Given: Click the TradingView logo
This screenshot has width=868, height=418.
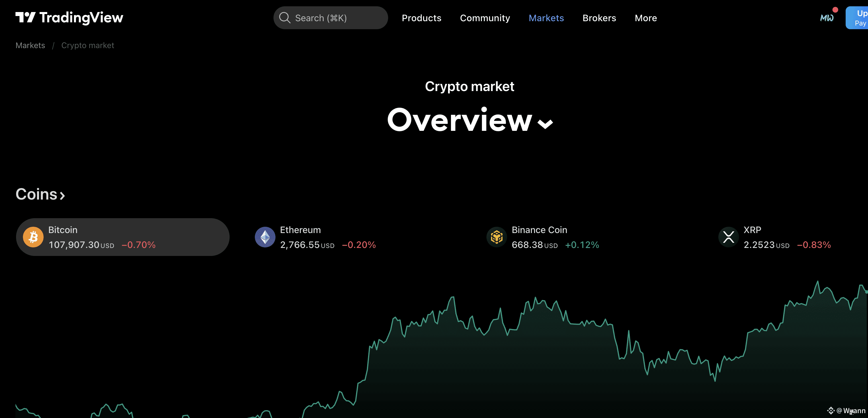Looking at the screenshot, I should pyautogui.click(x=69, y=17).
